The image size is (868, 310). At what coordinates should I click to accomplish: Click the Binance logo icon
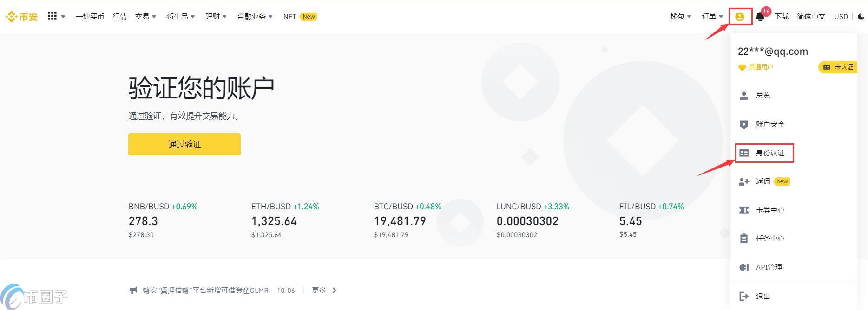[x=11, y=17]
